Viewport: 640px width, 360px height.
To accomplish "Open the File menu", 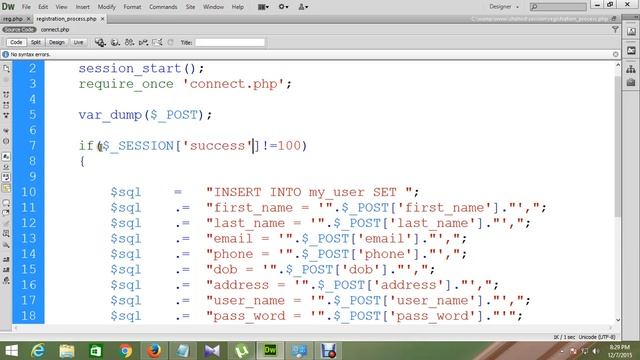I will 26,7.
